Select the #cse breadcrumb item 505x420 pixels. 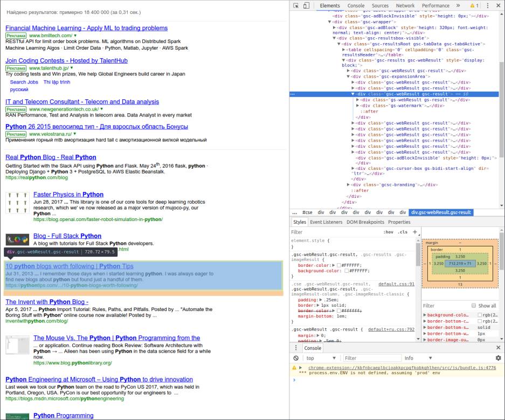click(307, 212)
